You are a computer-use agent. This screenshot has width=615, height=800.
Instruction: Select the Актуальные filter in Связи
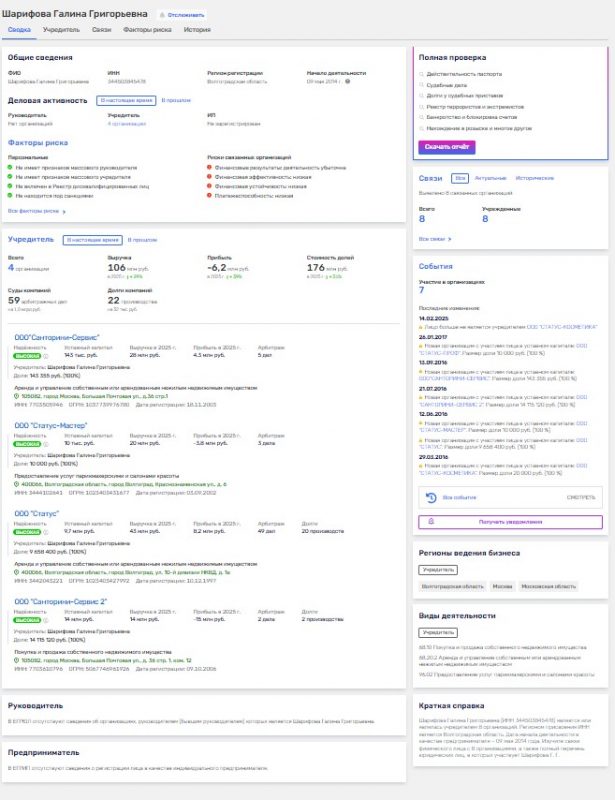[x=490, y=177]
